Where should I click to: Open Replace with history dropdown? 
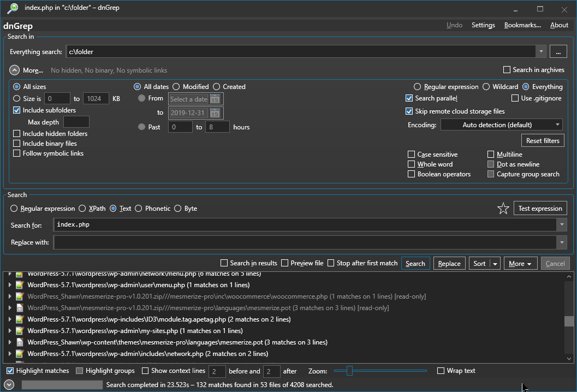point(562,242)
